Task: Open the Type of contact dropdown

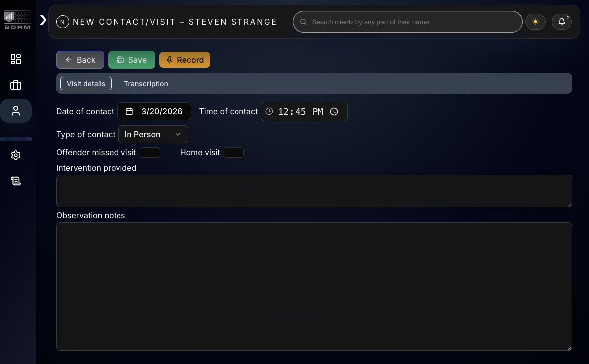Action: pyautogui.click(x=153, y=134)
